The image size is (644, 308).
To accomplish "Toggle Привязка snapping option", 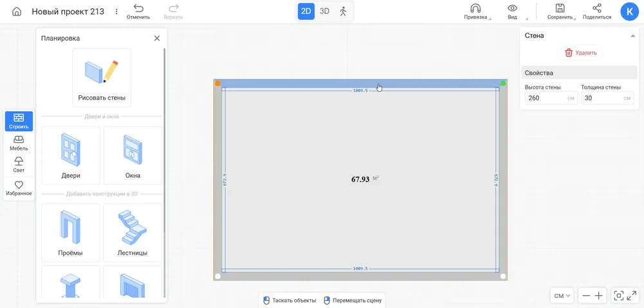I will coord(475,12).
